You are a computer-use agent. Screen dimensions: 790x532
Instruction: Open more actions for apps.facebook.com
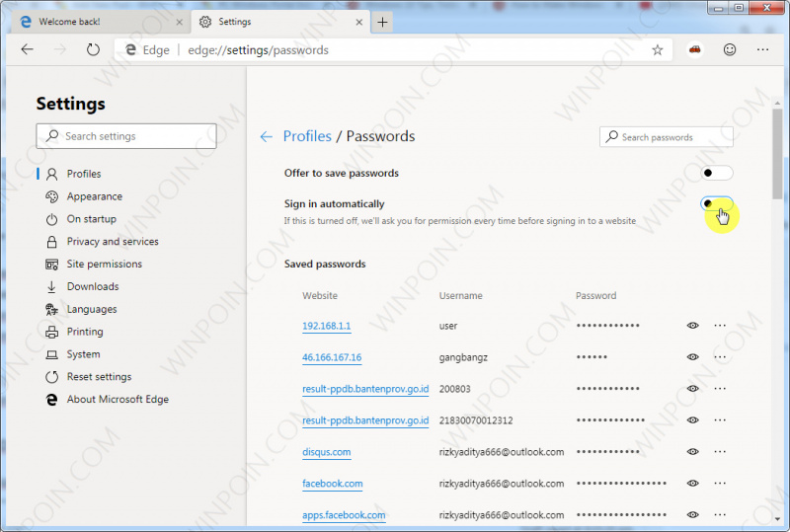720,515
